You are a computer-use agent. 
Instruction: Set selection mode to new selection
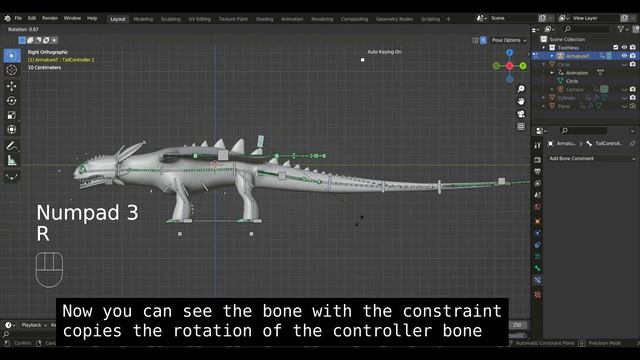[22, 40]
